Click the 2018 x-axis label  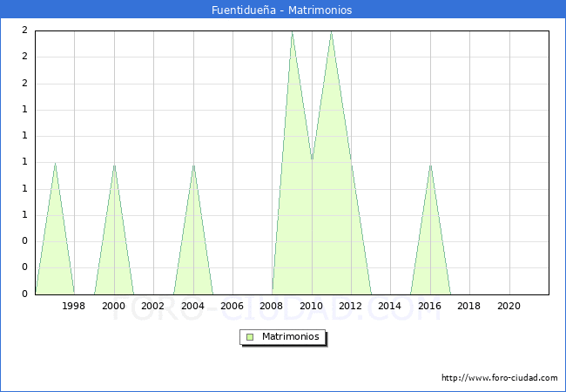pos(468,306)
